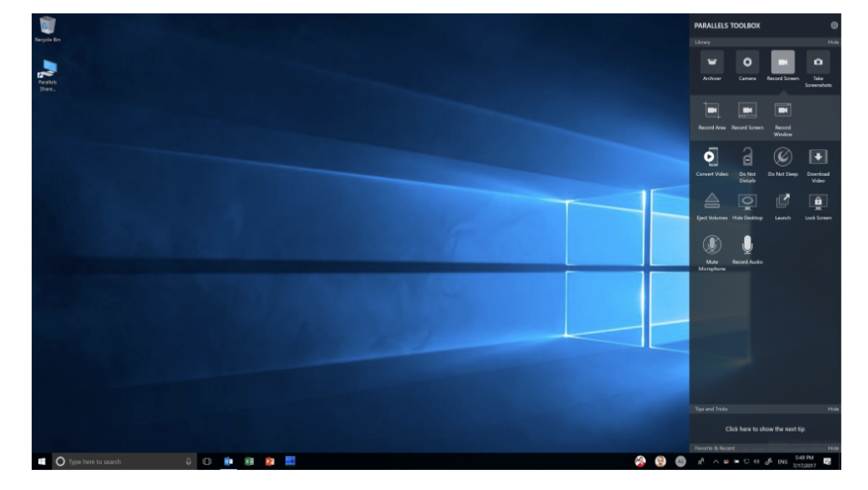Hide the Tips and Tricks section

click(x=833, y=409)
